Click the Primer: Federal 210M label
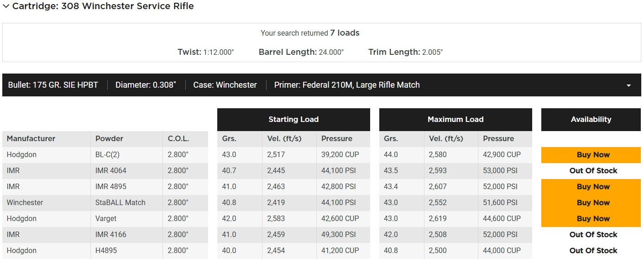This screenshot has width=644, height=264. click(x=347, y=85)
